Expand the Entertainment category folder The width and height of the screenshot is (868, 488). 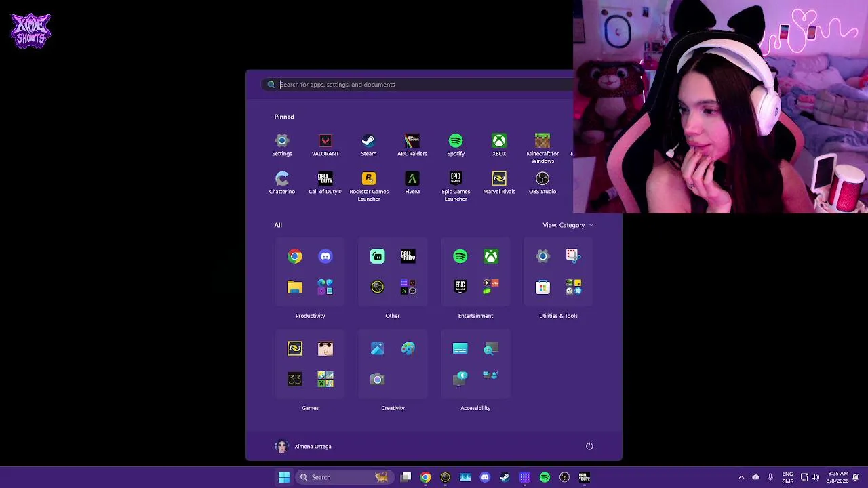(491, 287)
